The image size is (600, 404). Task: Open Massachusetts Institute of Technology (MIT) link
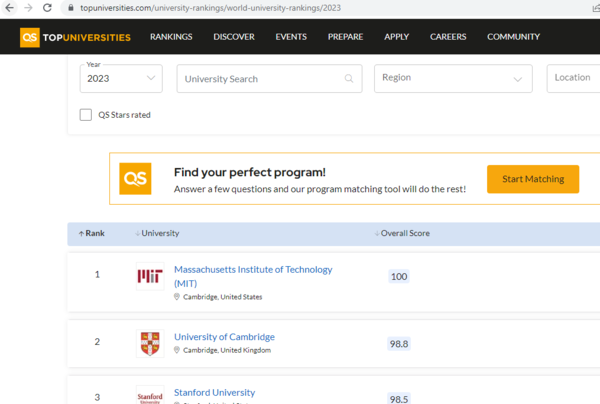click(253, 276)
